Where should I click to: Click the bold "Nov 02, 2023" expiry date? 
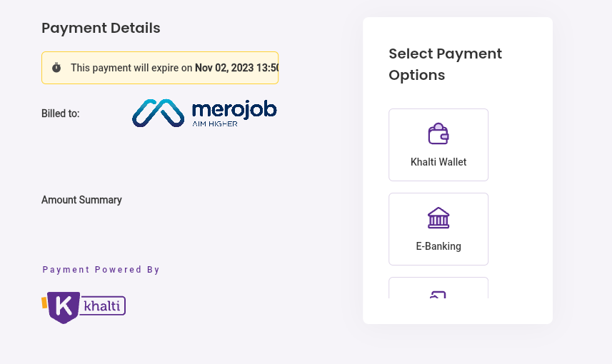(x=224, y=68)
